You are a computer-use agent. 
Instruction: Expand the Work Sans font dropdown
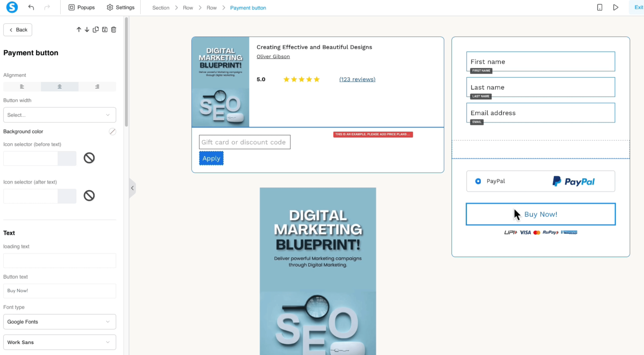(60, 342)
